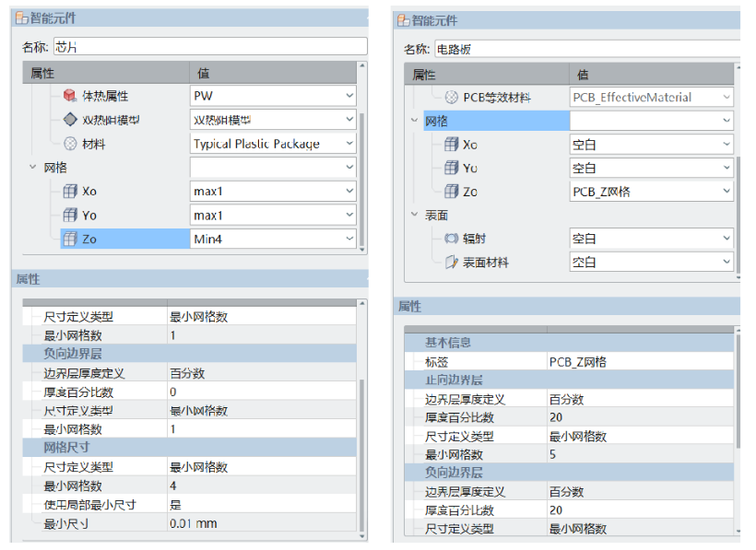Open the PCB_Z网格 dropdown for Zo
Viewport: 756px width, 550px height.
726,192
